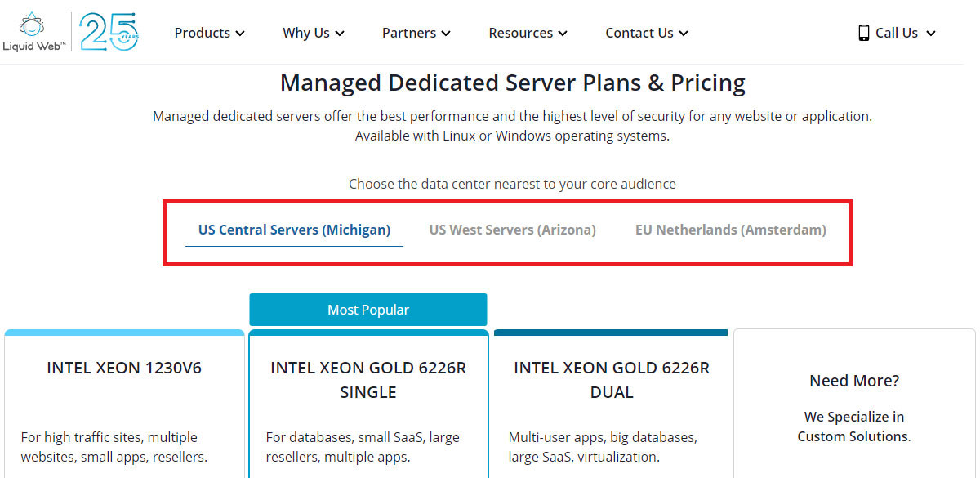This screenshot has height=478, width=980.
Task: Open the Why Us menu
Action: click(314, 33)
